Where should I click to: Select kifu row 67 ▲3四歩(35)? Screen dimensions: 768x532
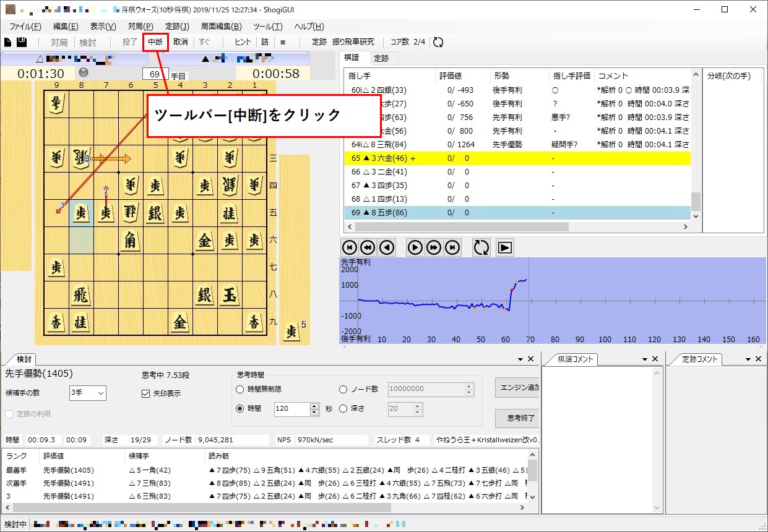click(x=517, y=186)
